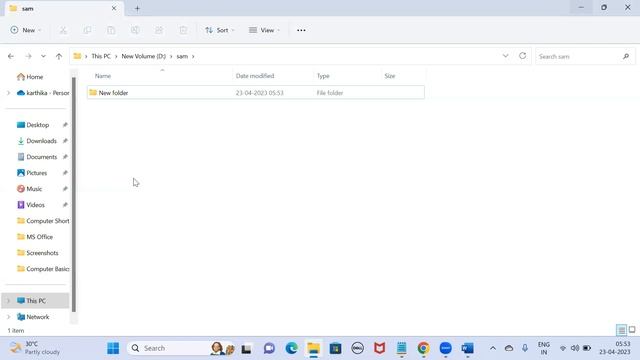Select the New folder item

pyautogui.click(x=256, y=93)
